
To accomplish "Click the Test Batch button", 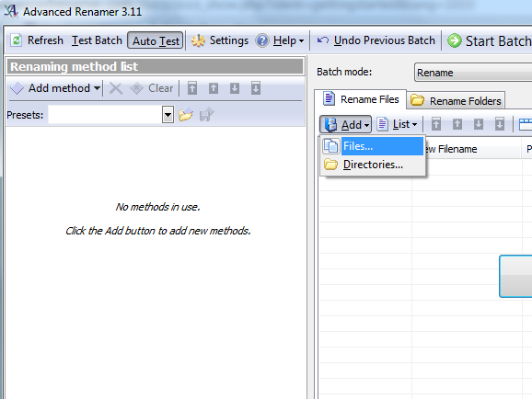I will (97, 40).
